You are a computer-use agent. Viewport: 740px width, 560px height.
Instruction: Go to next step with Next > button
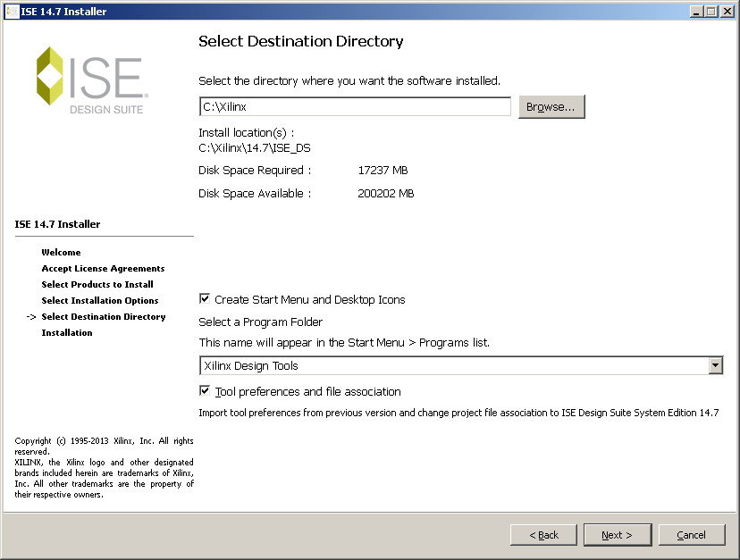618,534
